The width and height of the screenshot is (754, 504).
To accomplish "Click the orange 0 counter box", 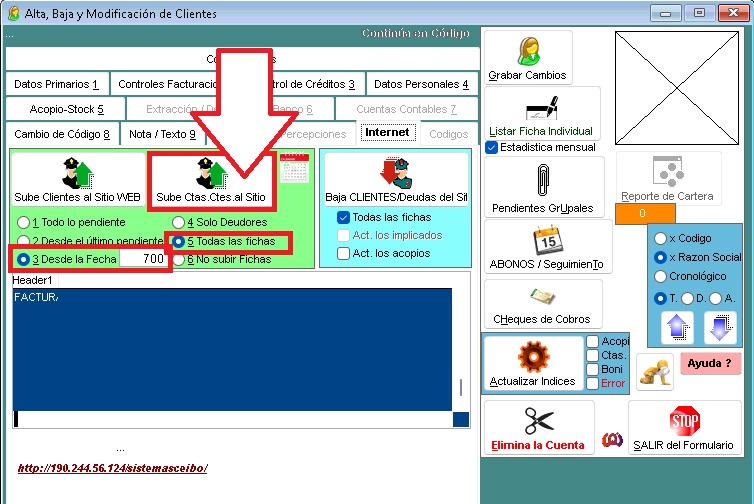I will [645, 214].
